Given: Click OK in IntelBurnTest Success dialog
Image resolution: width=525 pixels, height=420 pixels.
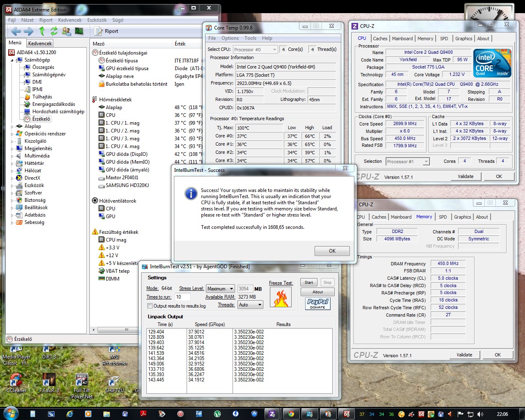Looking at the screenshot, I should (x=332, y=251).
